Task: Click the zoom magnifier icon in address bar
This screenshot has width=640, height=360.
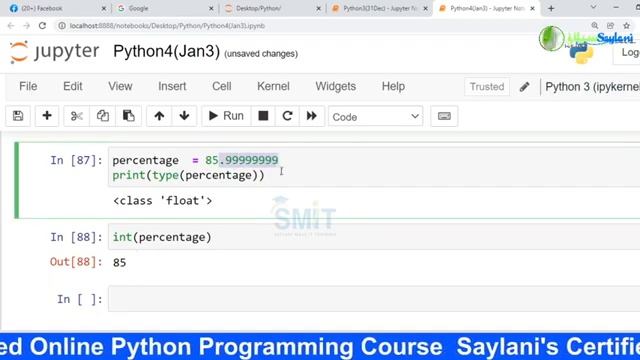Action: 595,26
